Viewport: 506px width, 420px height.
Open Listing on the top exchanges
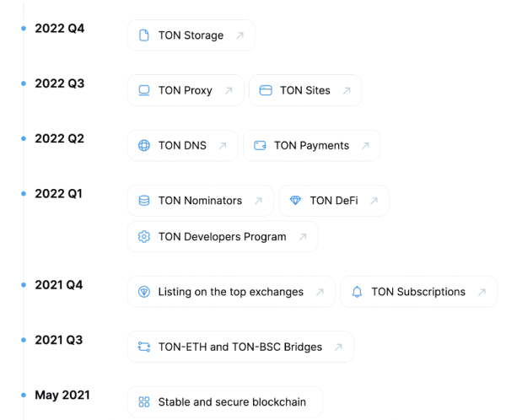pyautogui.click(x=230, y=292)
